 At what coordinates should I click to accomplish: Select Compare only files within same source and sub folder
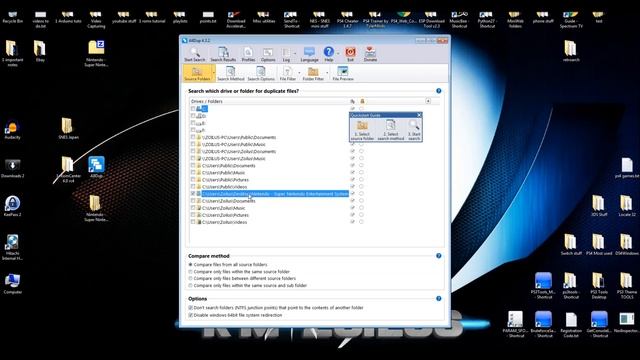point(190,286)
